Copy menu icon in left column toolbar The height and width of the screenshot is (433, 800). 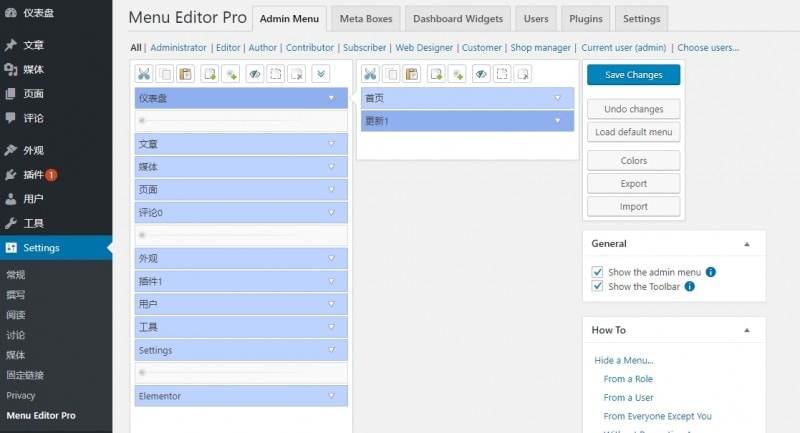[x=165, y=74]
